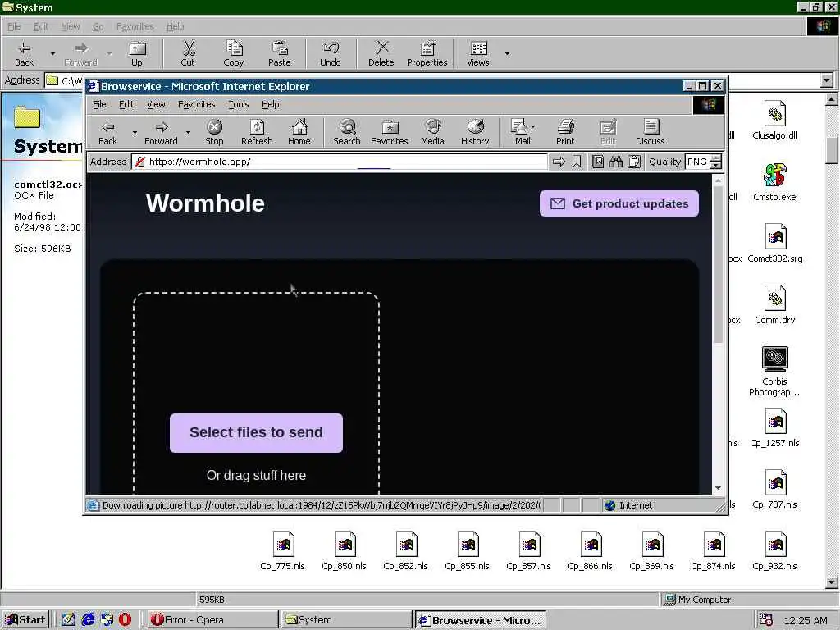Open the Help menu in Internet Explorer
Viewport: 840px width, 630px height.
point(271,104)
